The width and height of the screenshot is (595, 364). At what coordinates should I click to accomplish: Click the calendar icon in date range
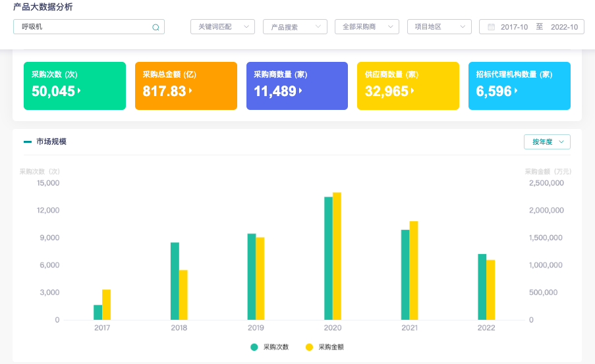pyautogui.click(x=491, y=27)
